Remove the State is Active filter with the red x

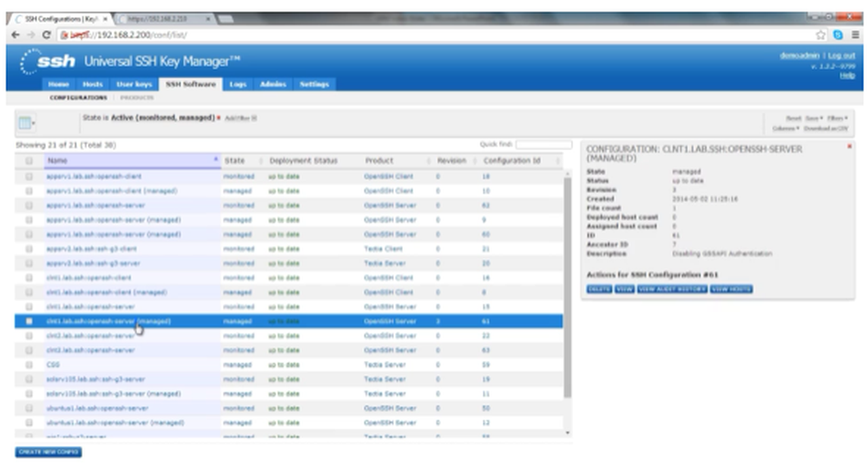click(x=219, y=118)
